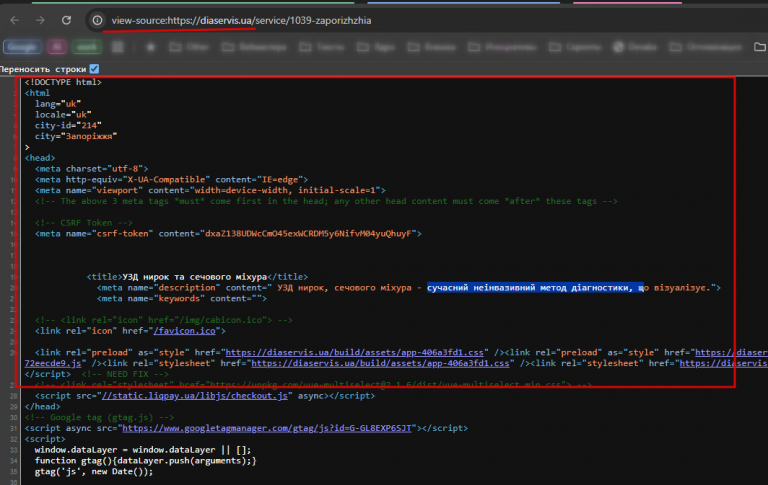Screen dimensions: 768x485
Task: Click the "NEED FIX" comment
Action: point(125,374)
